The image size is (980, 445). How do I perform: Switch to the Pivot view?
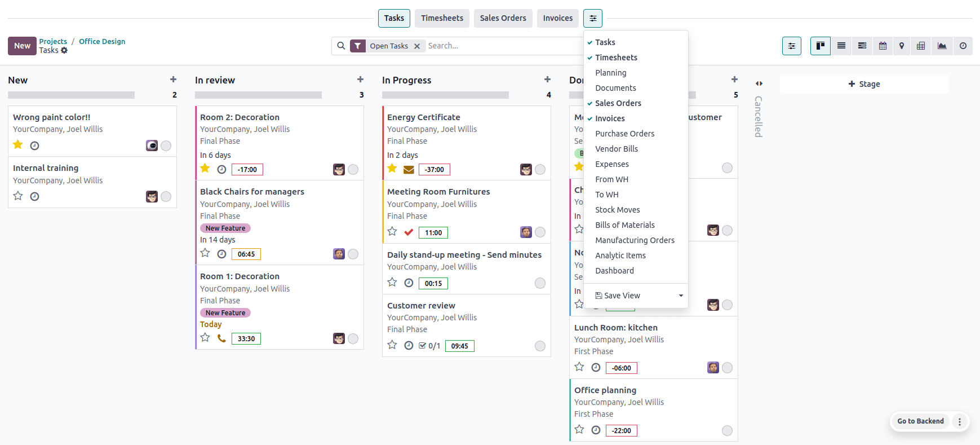921,46
